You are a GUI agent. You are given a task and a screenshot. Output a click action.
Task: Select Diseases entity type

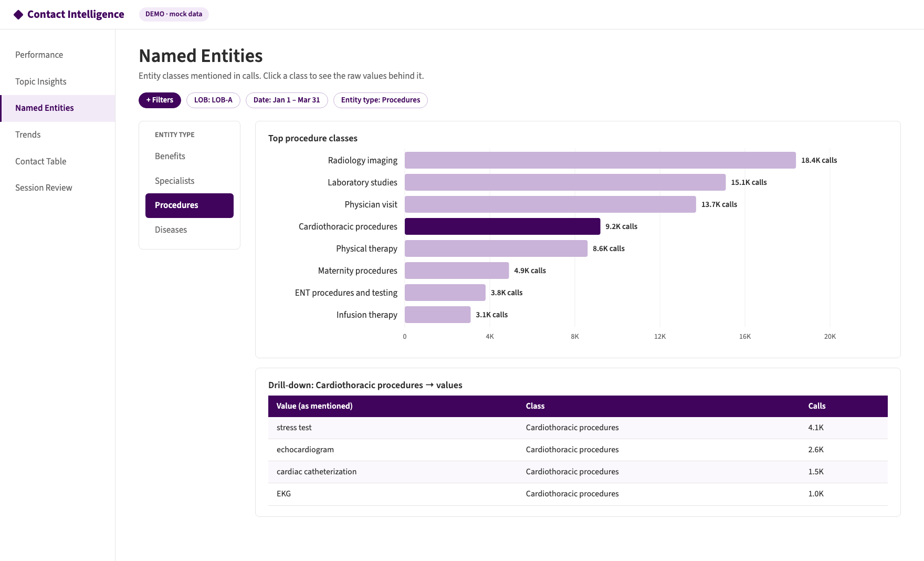click(190, 230)
